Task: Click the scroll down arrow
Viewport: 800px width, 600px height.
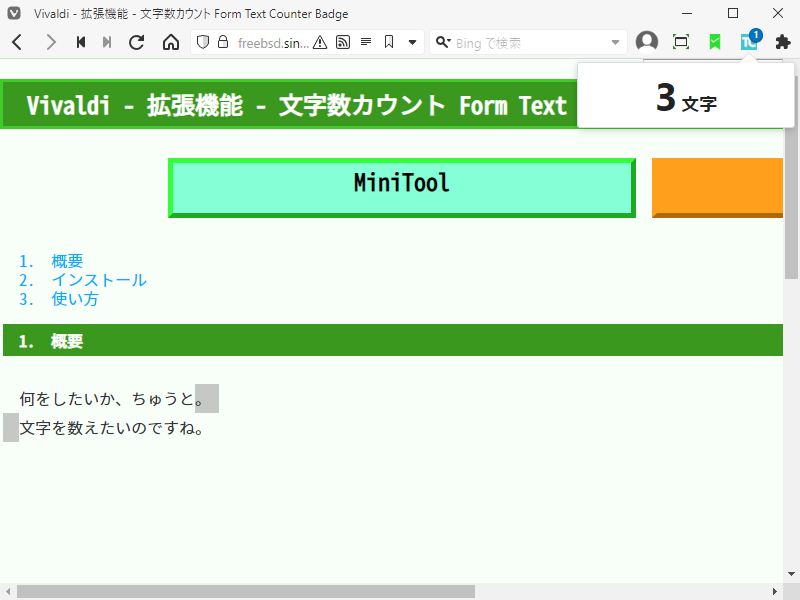Action: (791, 574)
